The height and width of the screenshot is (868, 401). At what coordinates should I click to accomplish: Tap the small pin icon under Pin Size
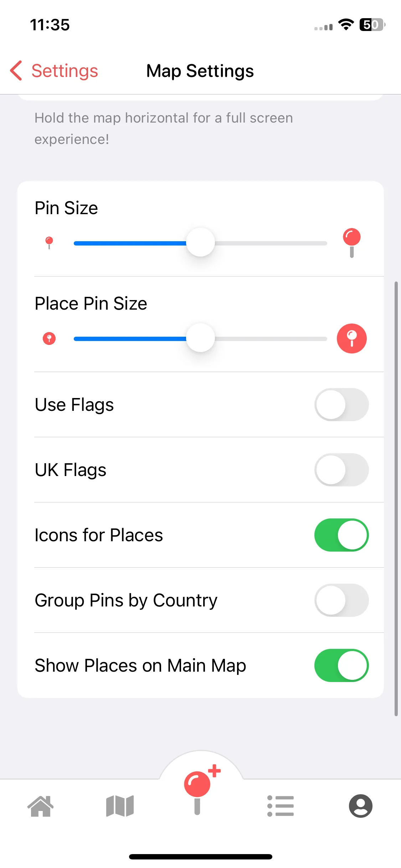click(x=49, y=243)
